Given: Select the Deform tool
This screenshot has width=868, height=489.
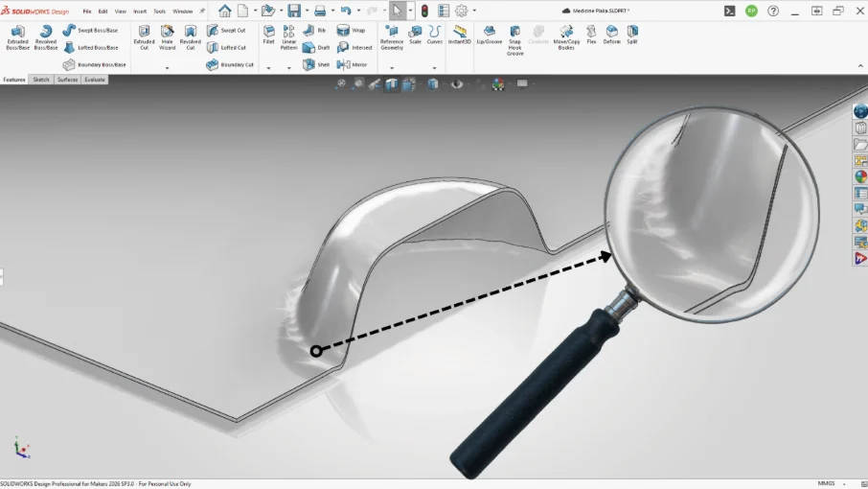Looking at the screenshot, I should pyautogui.click(x=611, y=35).
